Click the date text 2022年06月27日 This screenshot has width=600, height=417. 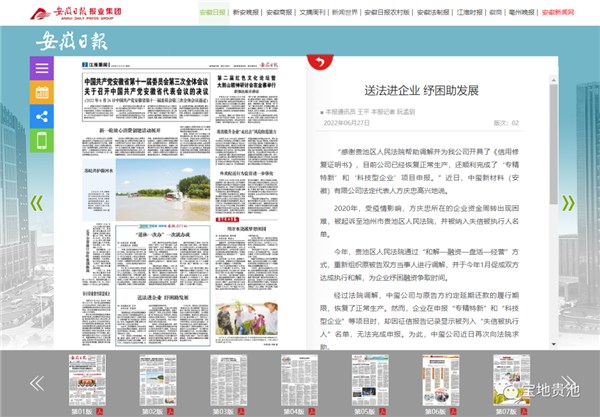click(x=347, y=123)
